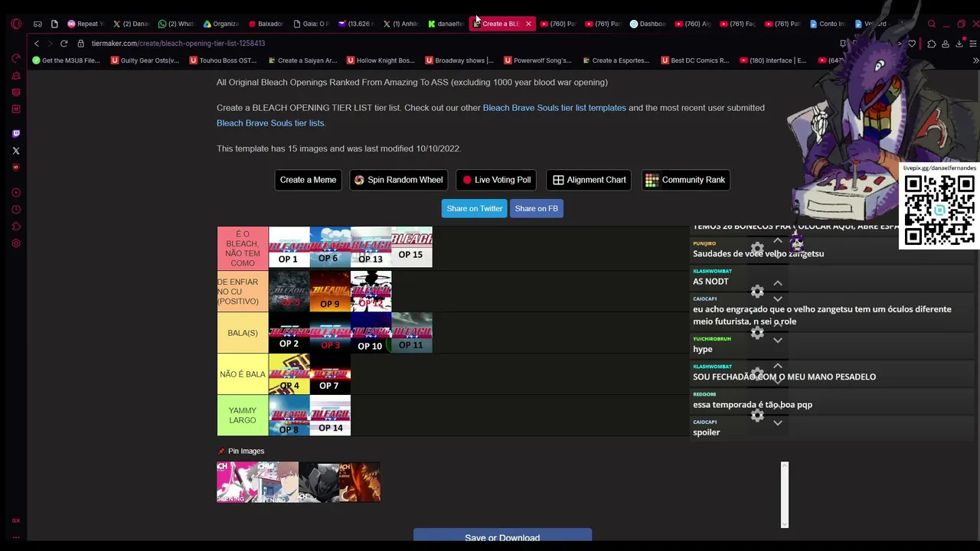Open the tab search magnifier
Viewport: 980px width, 551px height.
(932, 24)
